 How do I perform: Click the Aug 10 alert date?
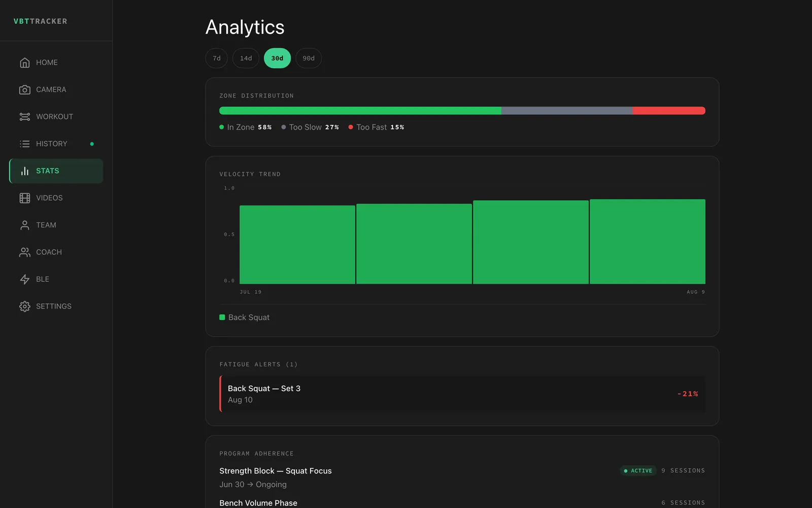point(240,400)
